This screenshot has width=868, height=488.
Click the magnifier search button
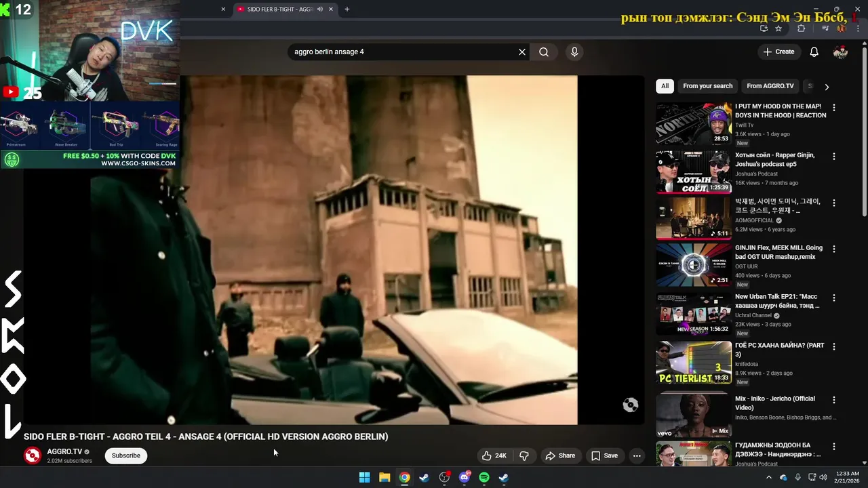pyautogui.click(x=544, y=52)
